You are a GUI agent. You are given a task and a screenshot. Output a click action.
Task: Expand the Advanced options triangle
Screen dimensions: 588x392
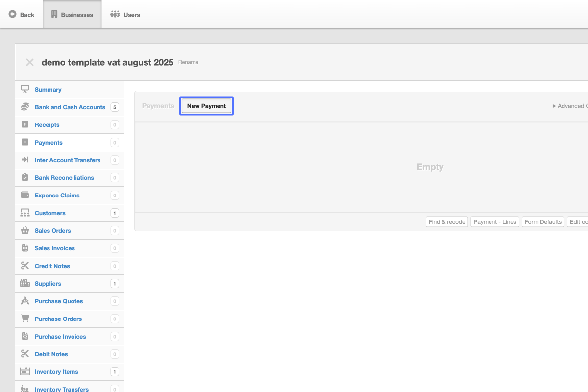[x=554, y=106]
